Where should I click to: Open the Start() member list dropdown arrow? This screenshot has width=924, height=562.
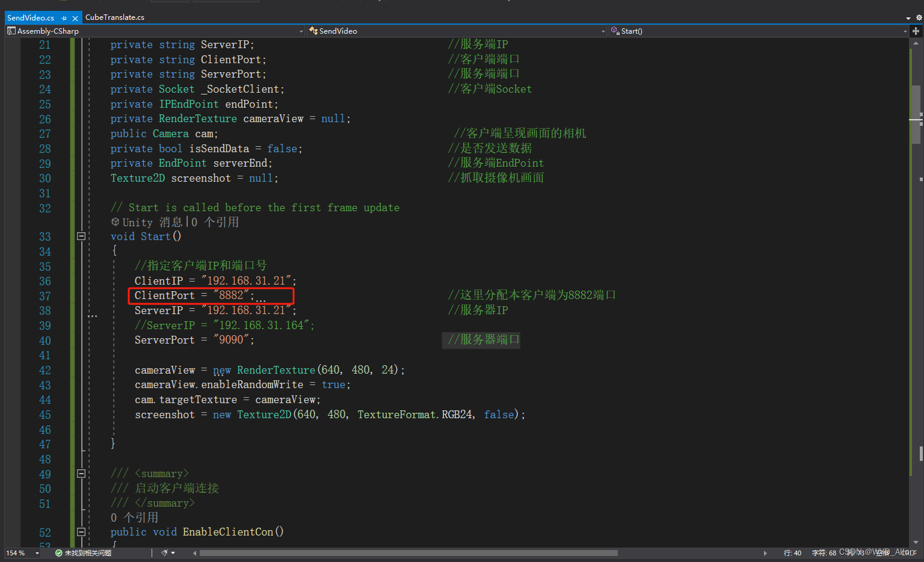[x=905, y=31]
